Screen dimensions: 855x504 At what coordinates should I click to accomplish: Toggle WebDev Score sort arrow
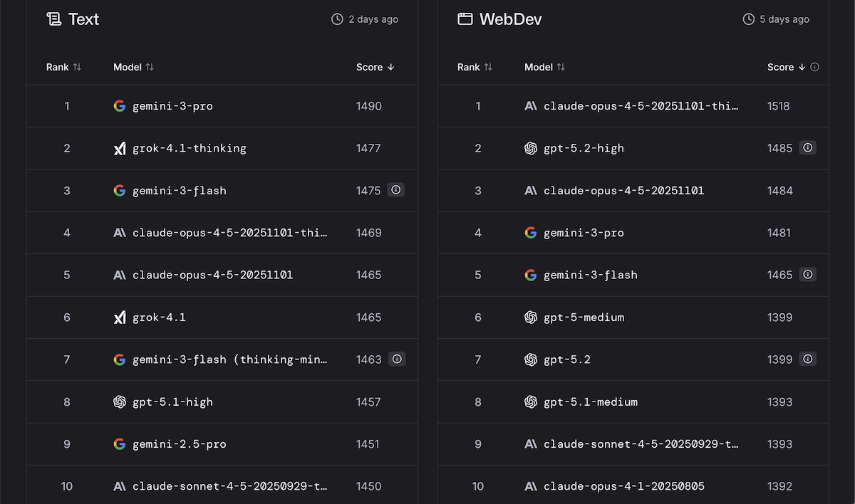pos(802,67)
